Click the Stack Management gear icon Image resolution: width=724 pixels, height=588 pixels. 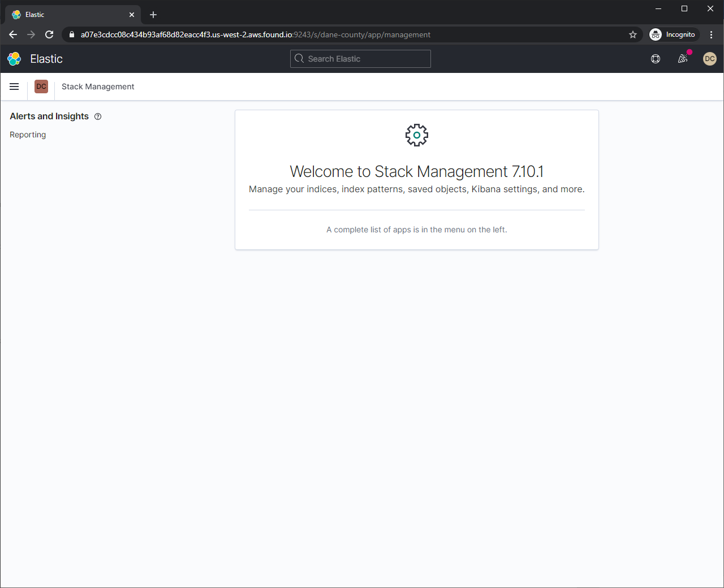(x=417, y=135)
